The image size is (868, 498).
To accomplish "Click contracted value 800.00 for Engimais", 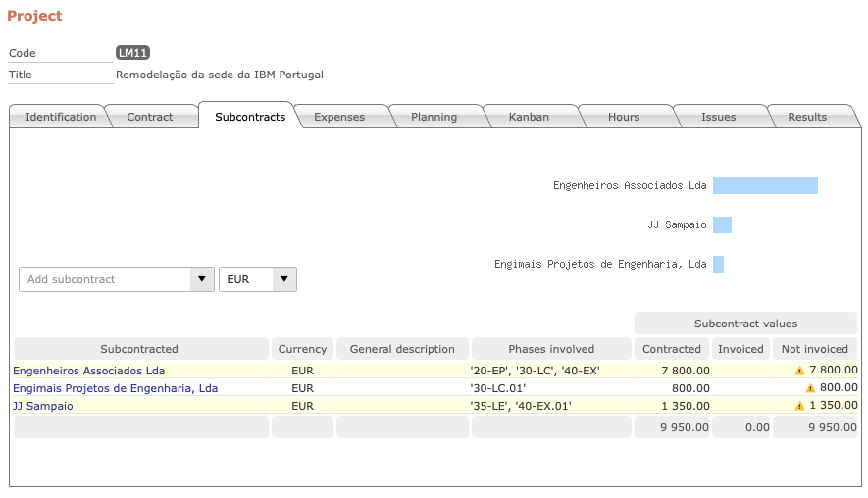I will click(x=690, y=388).
